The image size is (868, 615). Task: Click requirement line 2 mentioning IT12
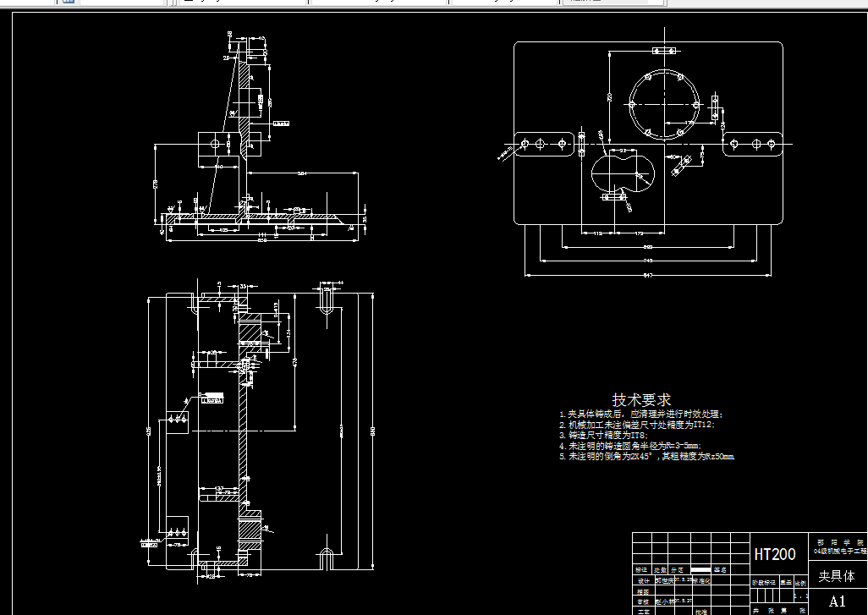click(x=636, y=425)
